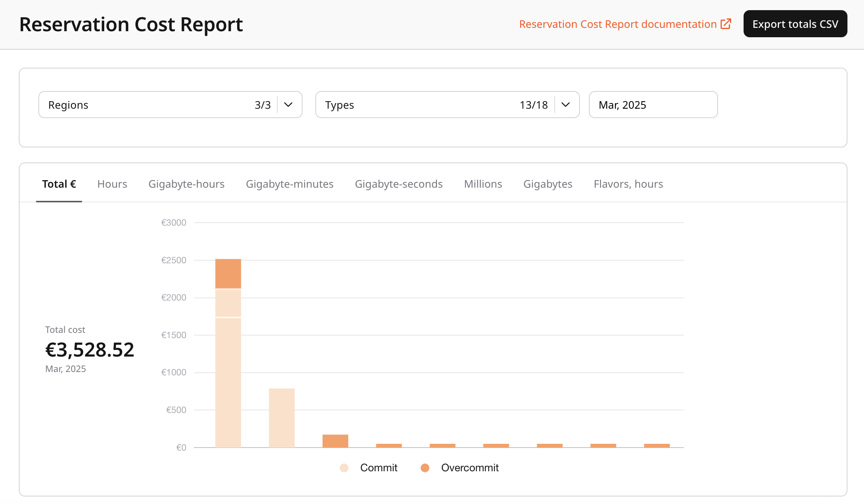Screen dimensions: 864x504
Task: Open the Reservation Cost Report documentation
Action: pyautogui.click(x=618, y=24)
